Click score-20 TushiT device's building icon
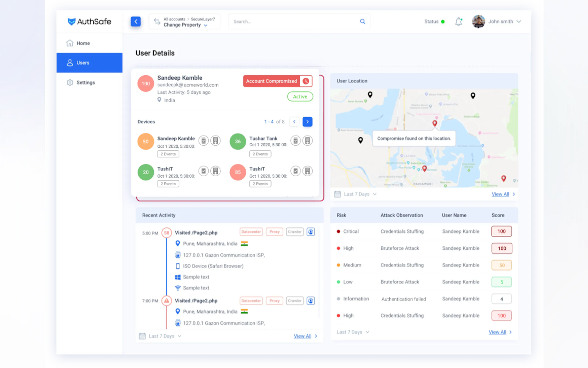Image resolution: width=588 pixels, height=368 pixels. click(215, 171)
